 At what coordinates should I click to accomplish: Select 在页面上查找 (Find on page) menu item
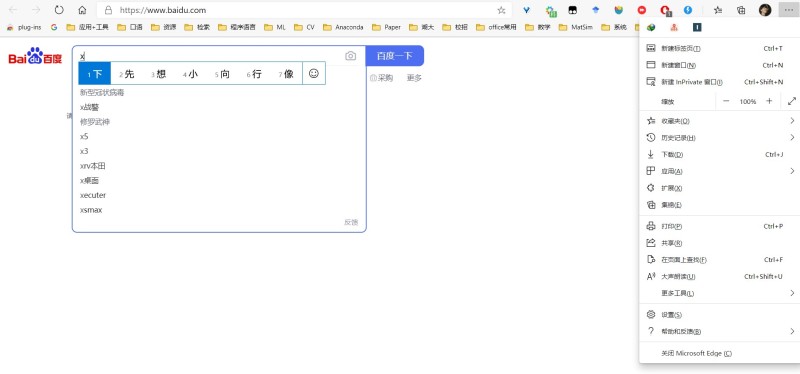click(719, 260)
